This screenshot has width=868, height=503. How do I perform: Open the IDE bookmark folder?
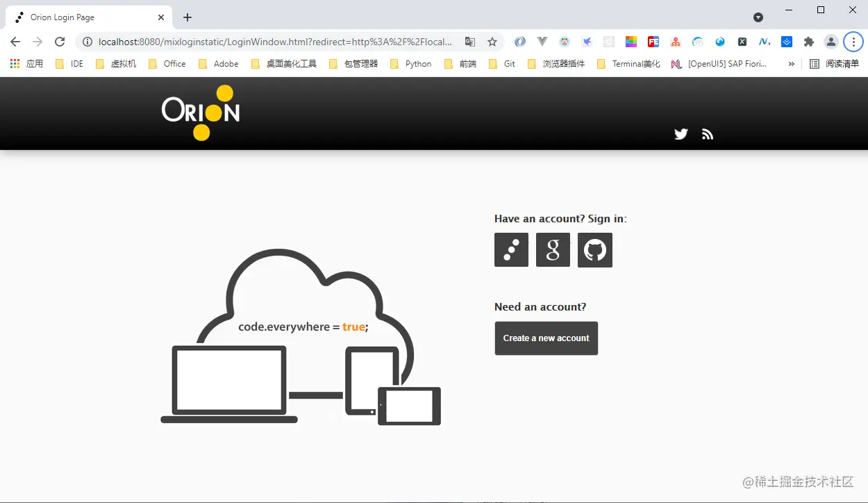tap(69, 63)
